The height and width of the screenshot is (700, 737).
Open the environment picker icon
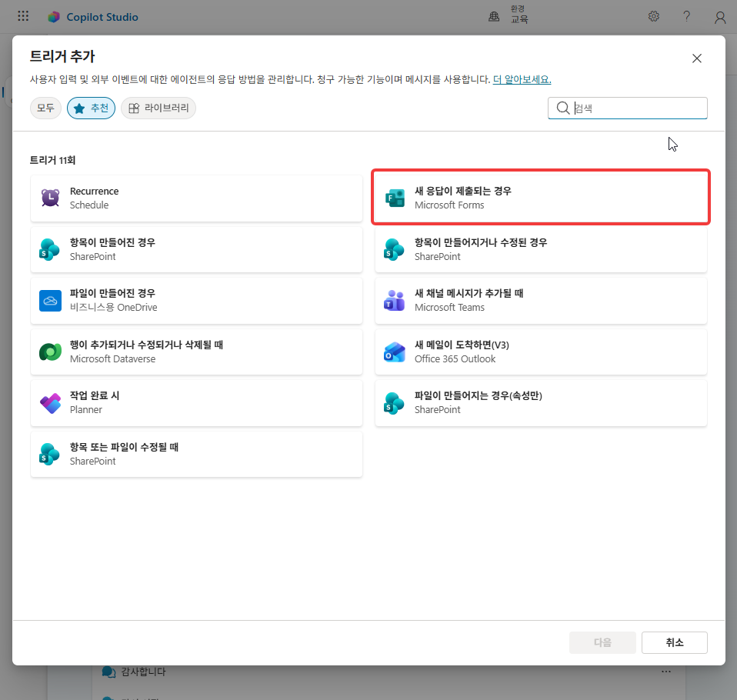coord(494,16)
